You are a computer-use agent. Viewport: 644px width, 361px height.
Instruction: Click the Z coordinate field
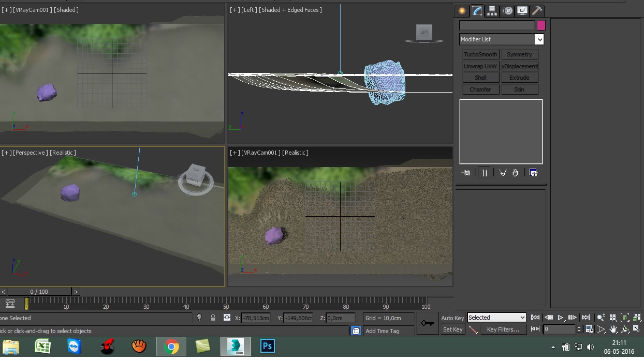(341, 318)
